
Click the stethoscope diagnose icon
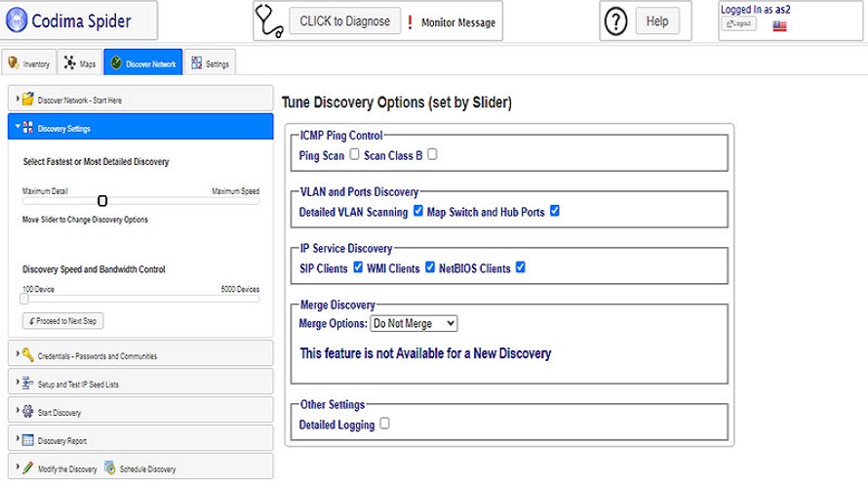point(269,21)
